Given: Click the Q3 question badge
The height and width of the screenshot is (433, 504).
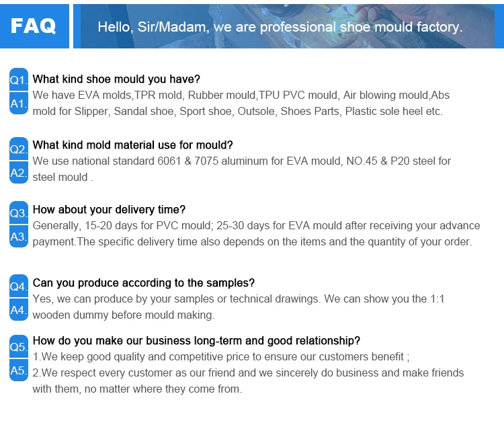Looking at the screenshot, I should [19, 212].
